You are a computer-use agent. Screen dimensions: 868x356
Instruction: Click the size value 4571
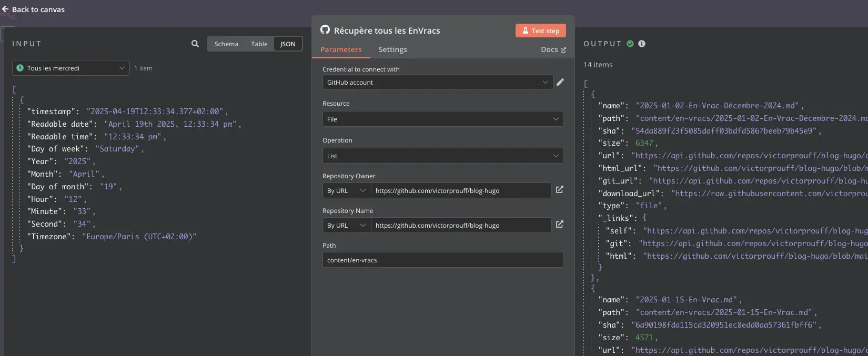tap(644, 338)
